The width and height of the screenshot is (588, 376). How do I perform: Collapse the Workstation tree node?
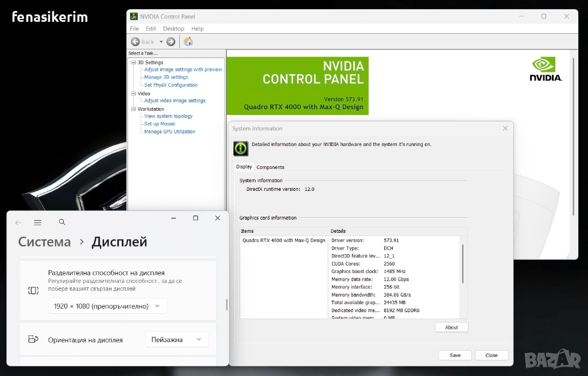(x=133, y=109)
